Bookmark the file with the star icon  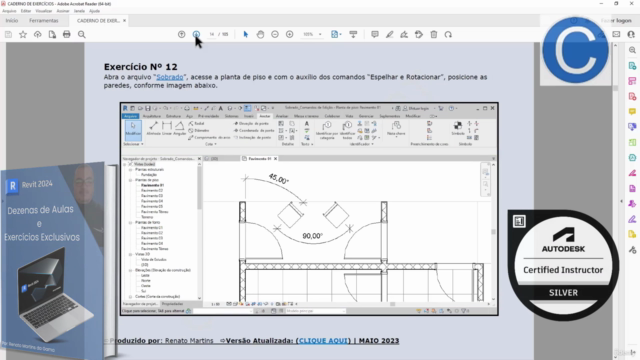pos(23,35)
